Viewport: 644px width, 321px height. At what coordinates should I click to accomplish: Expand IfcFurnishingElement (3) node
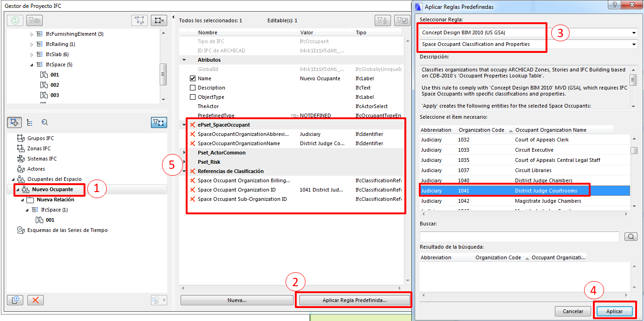tap(32, 34)
